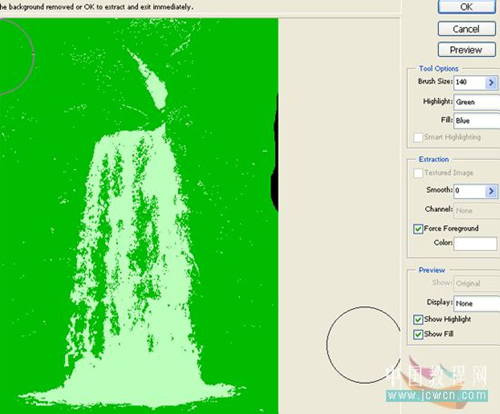Open the Brush Size slider arrow

491,82
